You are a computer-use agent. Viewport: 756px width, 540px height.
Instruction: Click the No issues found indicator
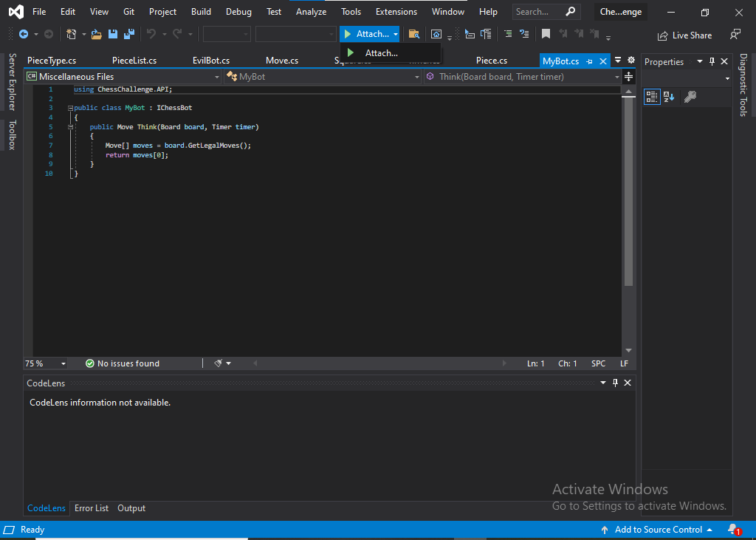pos(123,363)
